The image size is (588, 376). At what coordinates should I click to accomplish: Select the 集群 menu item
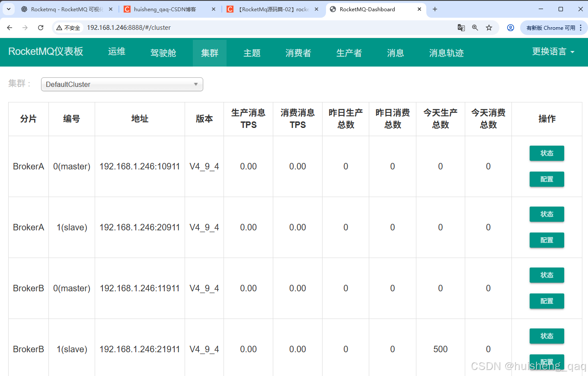pyautogui.click(x=210, y=53)
